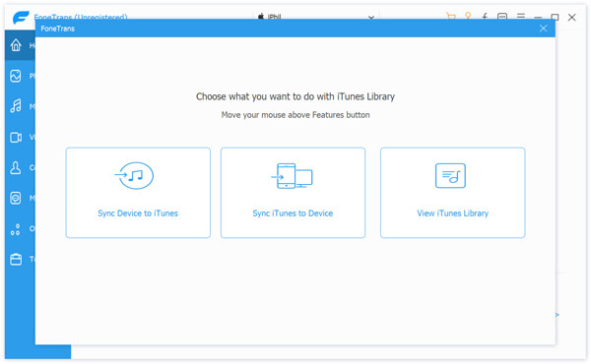The image size is (591, 364).
Task: Minimize the main FoneTrans window
Action: (x=538, y=17)
